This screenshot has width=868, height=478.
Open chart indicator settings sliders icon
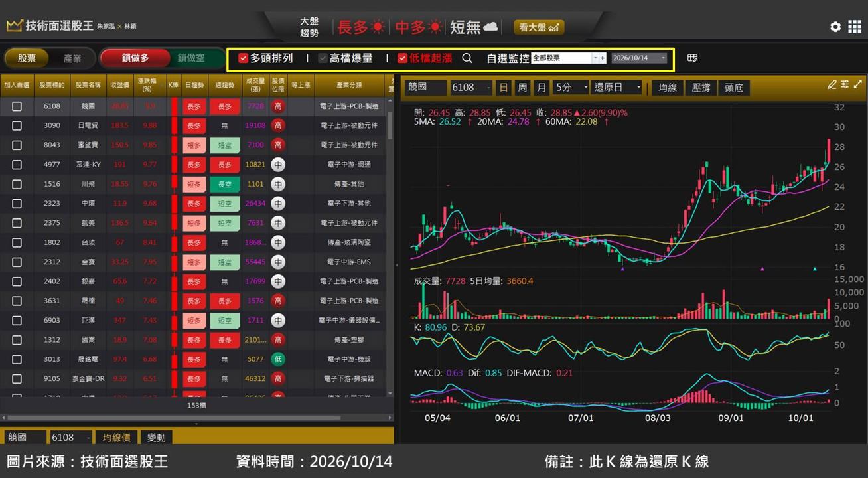click(x=845, y=84)
